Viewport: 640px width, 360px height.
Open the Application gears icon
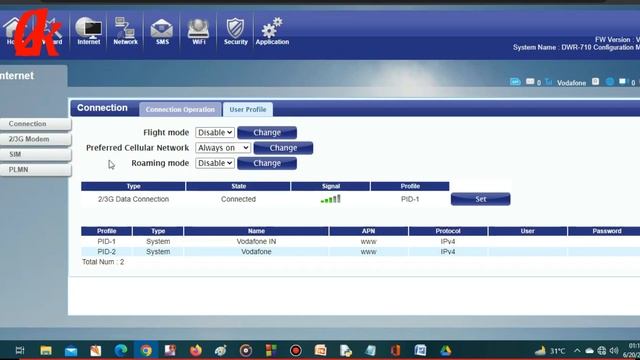272,31
